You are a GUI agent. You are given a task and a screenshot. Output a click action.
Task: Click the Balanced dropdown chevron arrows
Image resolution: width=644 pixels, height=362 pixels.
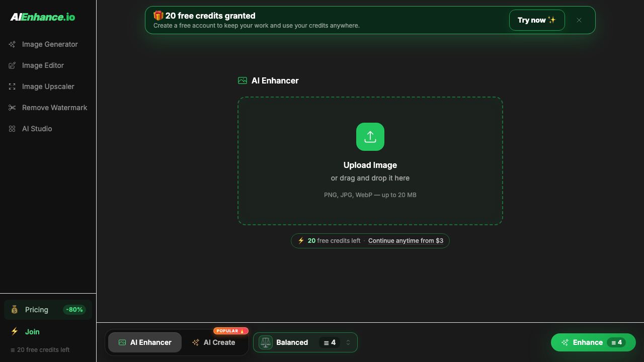[348, 342]
